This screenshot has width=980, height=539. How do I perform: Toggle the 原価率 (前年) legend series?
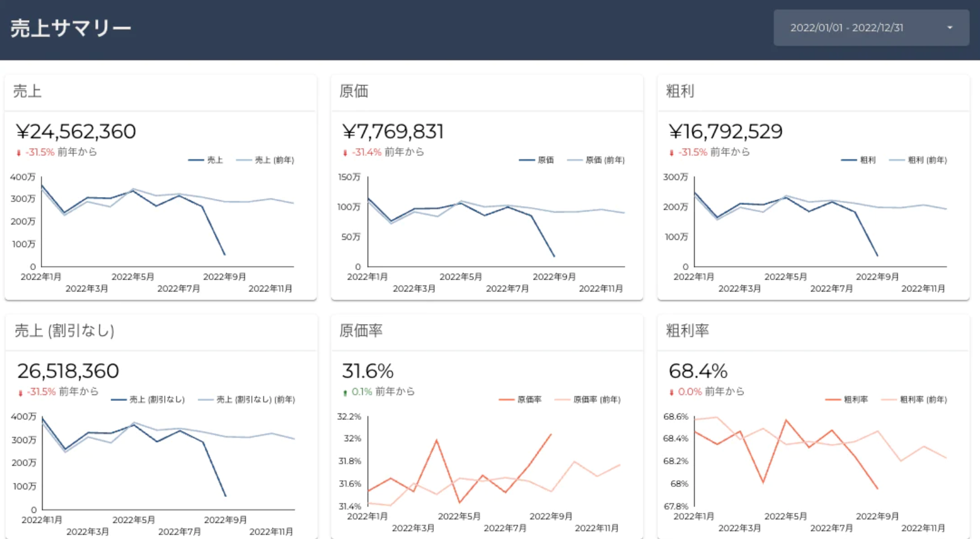(x=587, y=400)
